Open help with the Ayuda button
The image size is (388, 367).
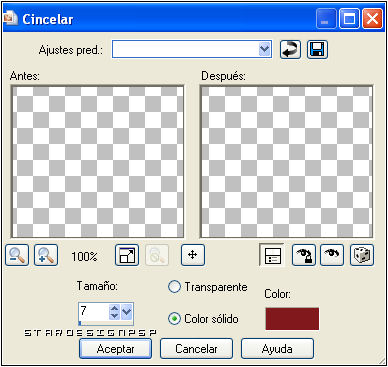coord(277,349)
